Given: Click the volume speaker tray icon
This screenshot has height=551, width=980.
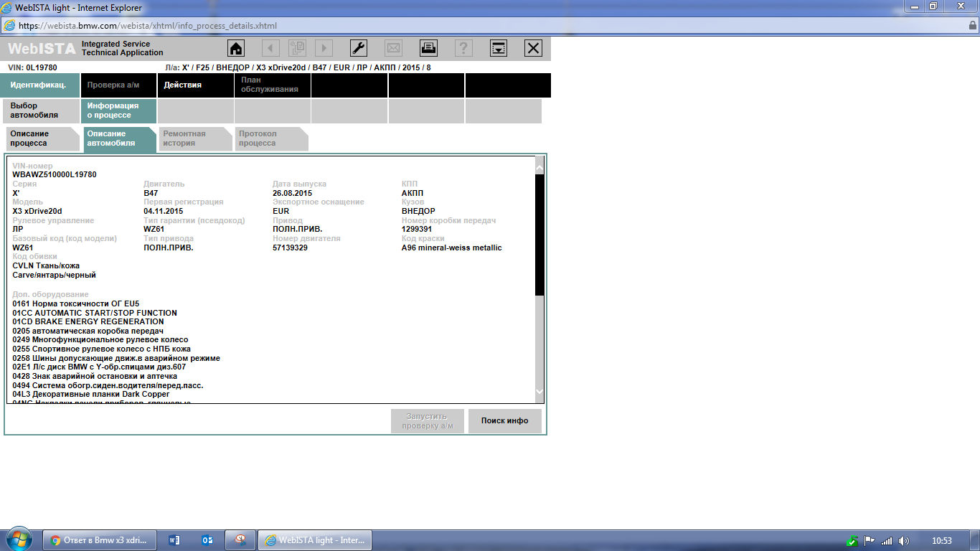Looking at the screenshot, I should tap(903, 541).
